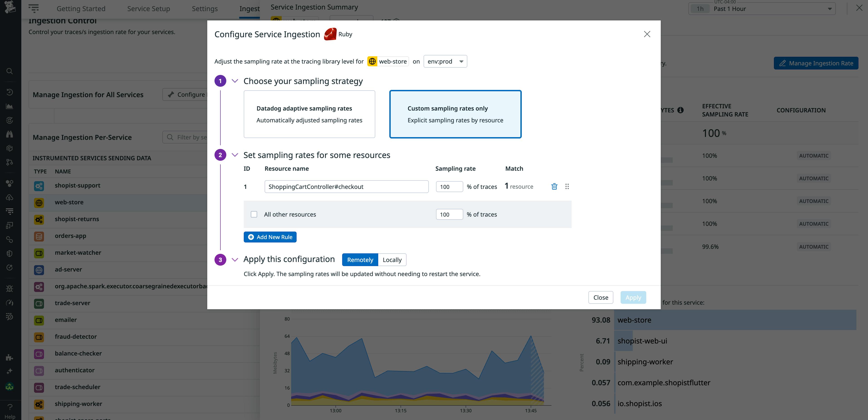The height and width of the screenshot is (420, 868).
Task: Click the Add New Rule button
Action: click(270, 237)
